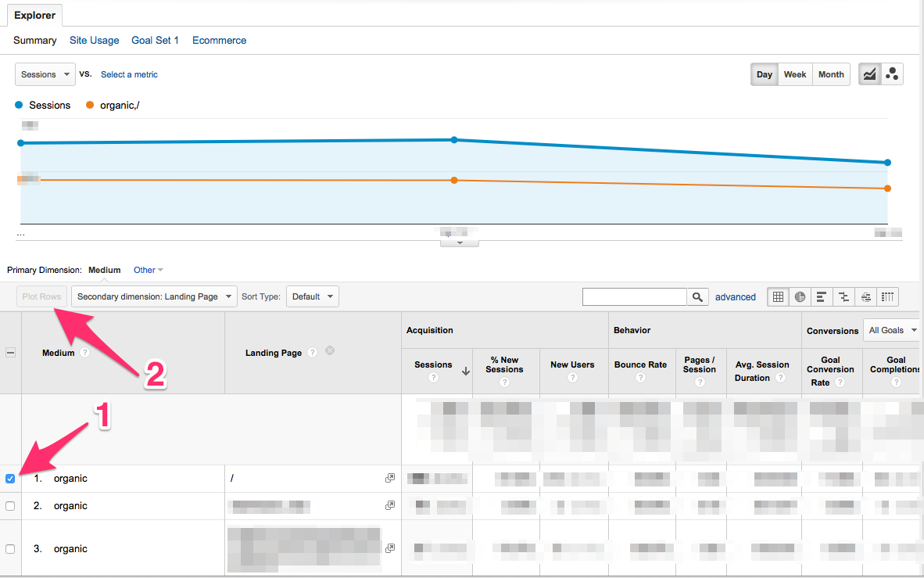Screen dimensions: 924x578
Task: Click the middle orange organic data point
Action: point(453,181)
